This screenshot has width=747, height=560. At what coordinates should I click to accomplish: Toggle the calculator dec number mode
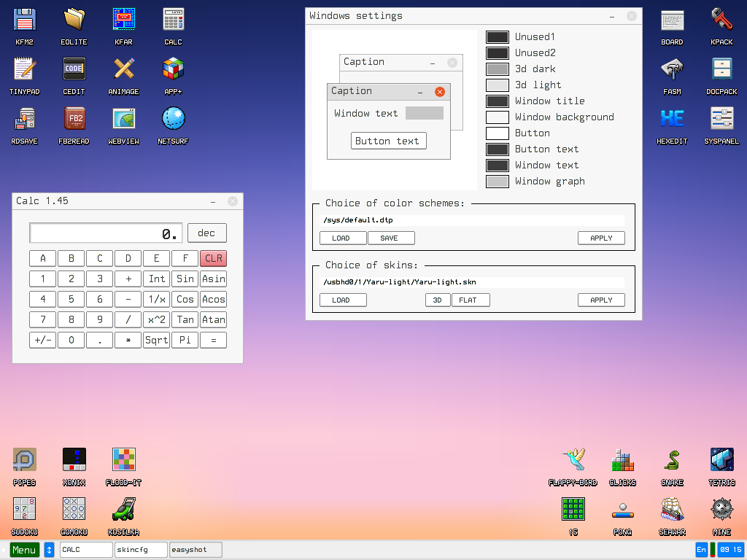(x=206, y=233)
